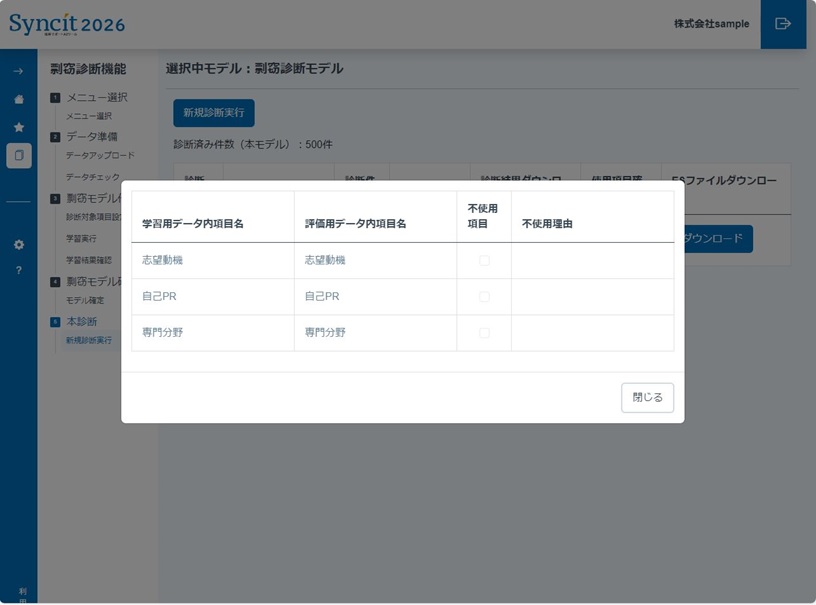Image resolution: width=816 pixels, height=605 pixels.
Task: Expand the メニュー選択 step heading
Action: (x=97, y=97)
